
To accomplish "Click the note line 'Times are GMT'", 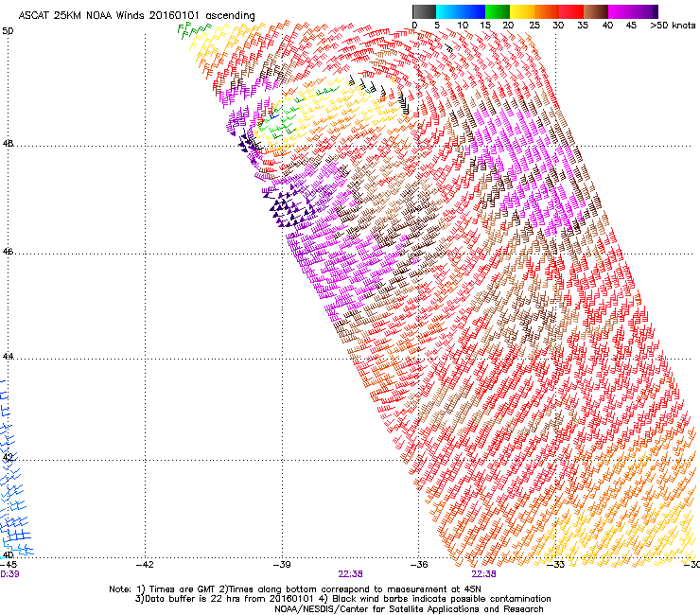I will pos(183,589).
